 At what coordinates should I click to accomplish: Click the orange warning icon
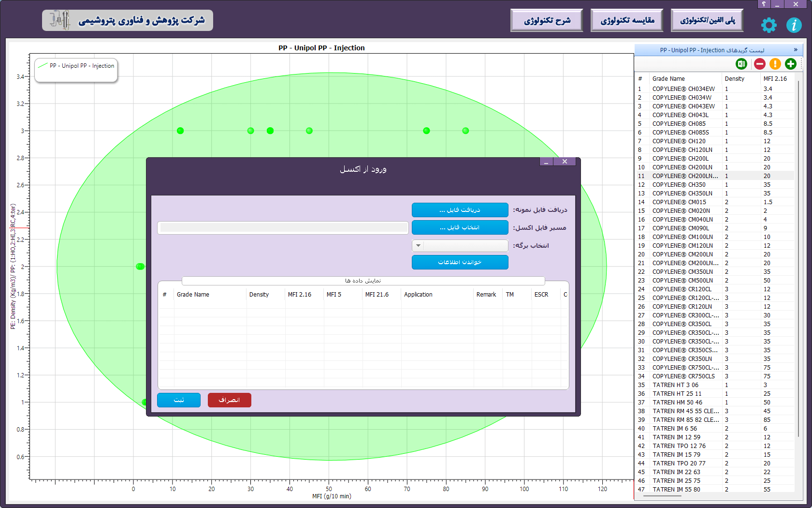(x=775, y=64)
